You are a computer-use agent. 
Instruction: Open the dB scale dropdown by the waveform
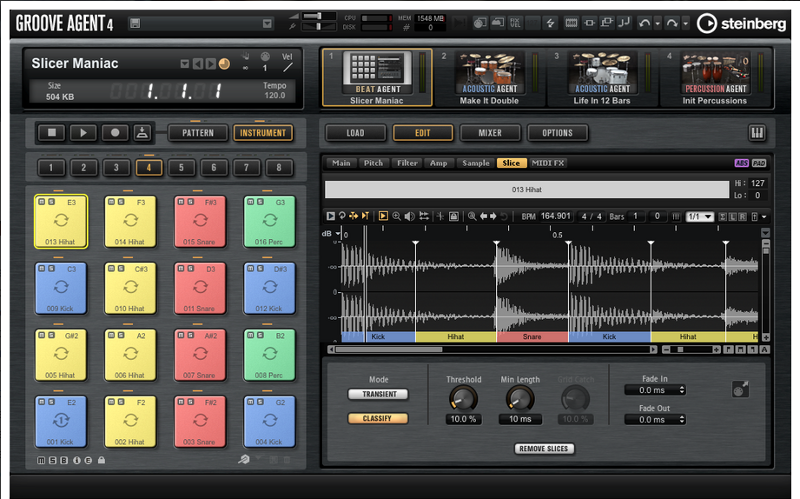pyautogui.click(x=337, y=233)
